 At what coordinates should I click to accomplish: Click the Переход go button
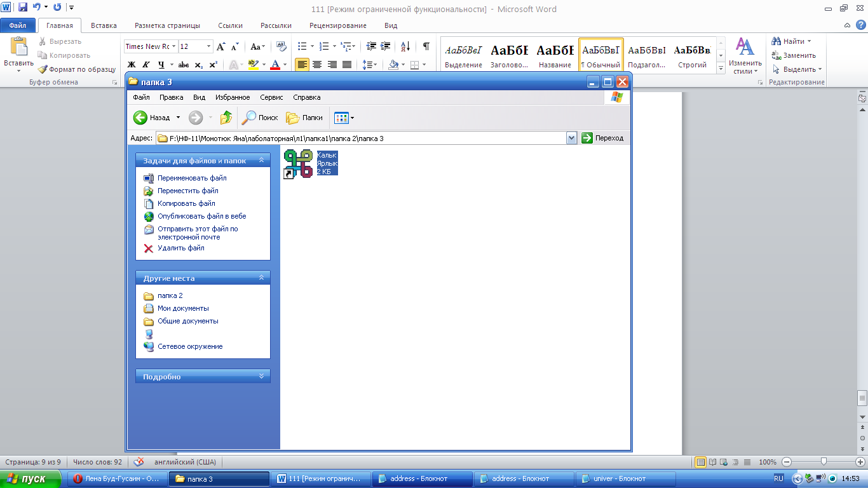point(602,138)
